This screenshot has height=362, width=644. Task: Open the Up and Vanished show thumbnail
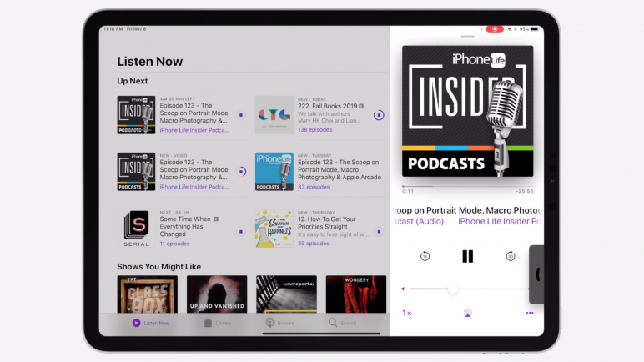point(217,294)
